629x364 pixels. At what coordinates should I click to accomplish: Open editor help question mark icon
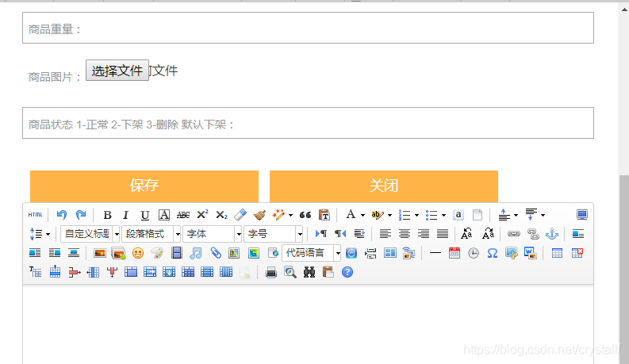[x=347, y=272]
